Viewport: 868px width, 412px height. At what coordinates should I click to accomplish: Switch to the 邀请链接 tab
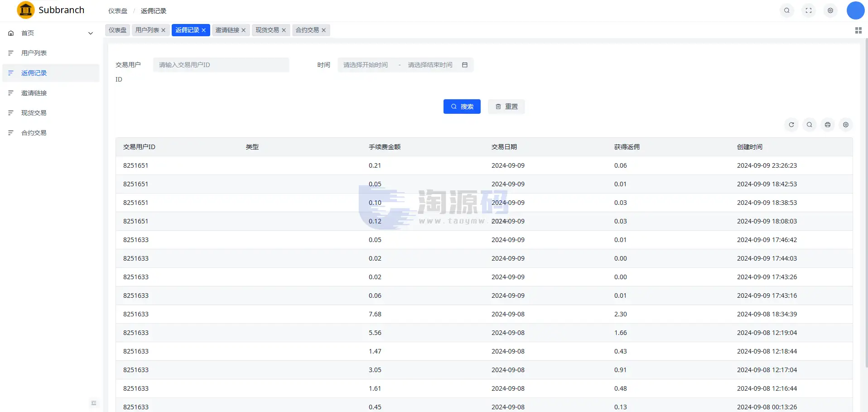pos(227,30)
